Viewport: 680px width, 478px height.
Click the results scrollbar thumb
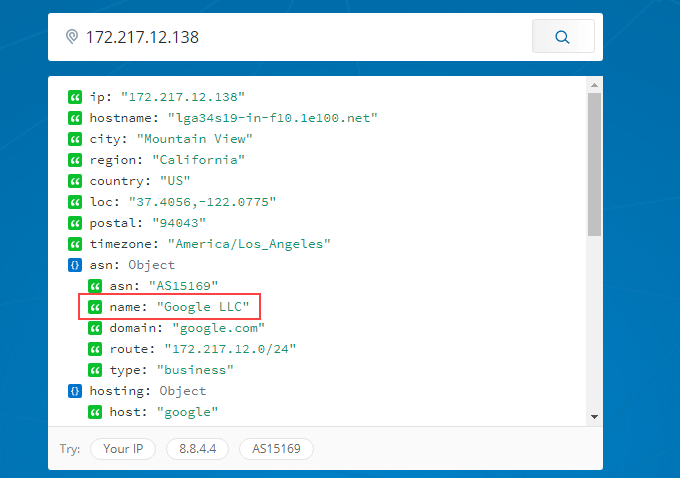coord(595,164)
